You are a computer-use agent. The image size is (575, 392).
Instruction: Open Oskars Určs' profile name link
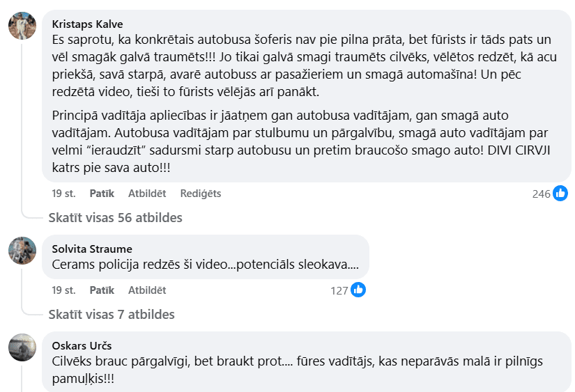tap(82, 345)
